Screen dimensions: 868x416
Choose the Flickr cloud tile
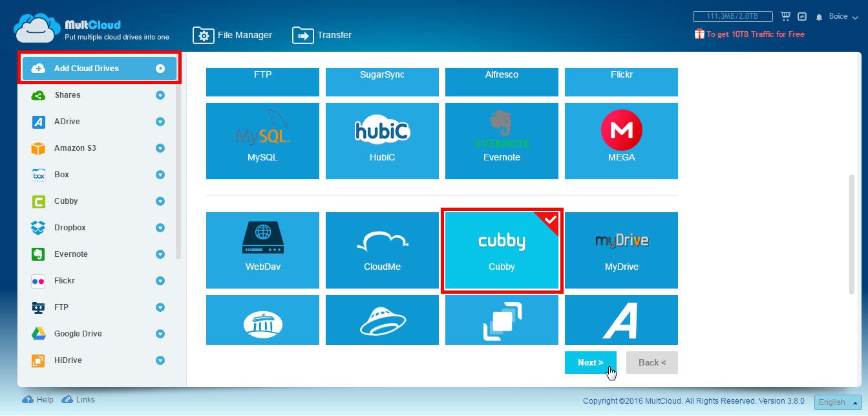(x=621, y=81)
